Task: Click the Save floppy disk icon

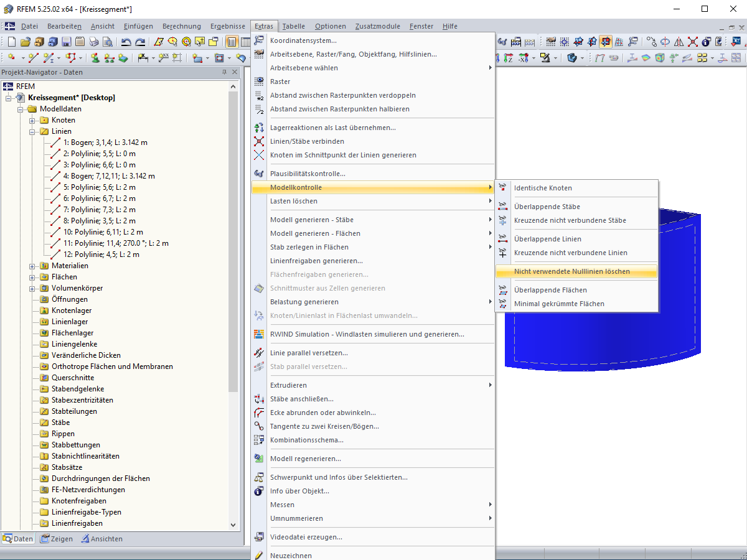Action: click(x=67, y=42)
